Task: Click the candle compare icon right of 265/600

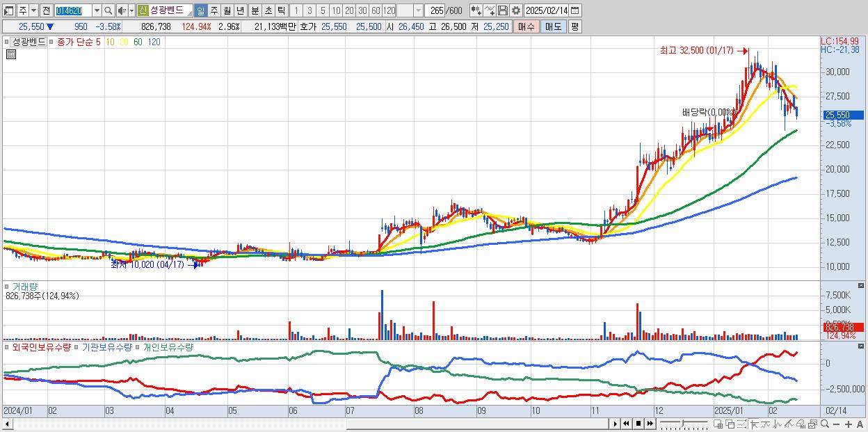Action: pos(476,10)
